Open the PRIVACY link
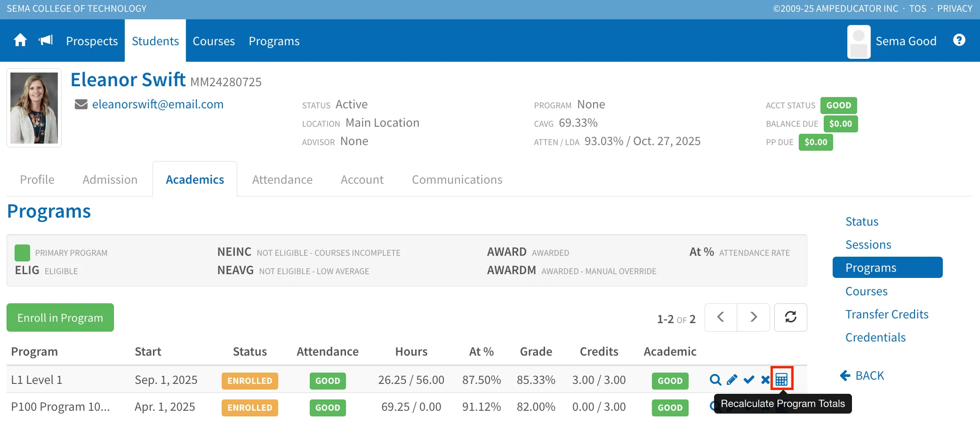The width and height of the screenshot is (980, 423). [955, 8]
